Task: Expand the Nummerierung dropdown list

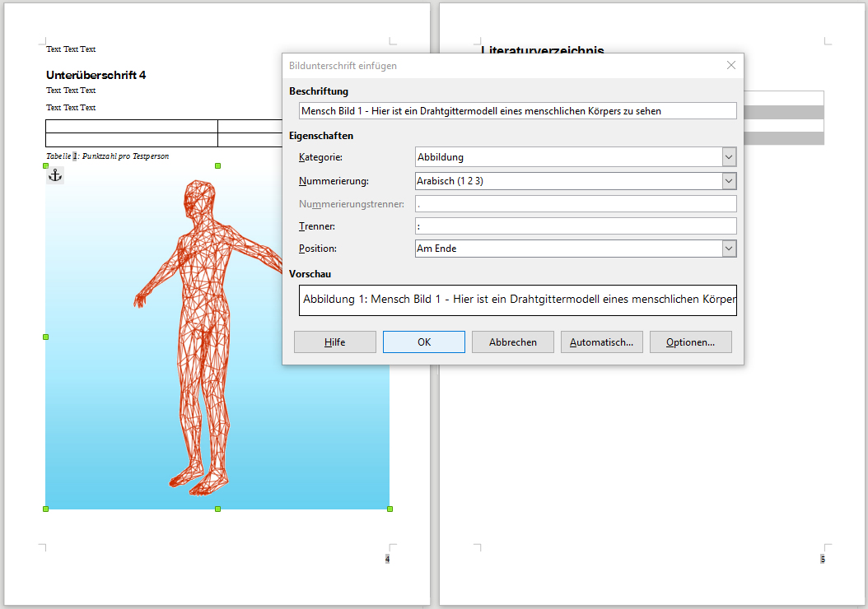Action: 728,181
